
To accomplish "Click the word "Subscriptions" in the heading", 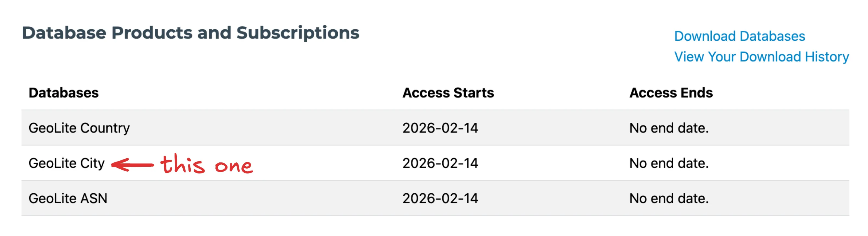I will [x=298, y=33].
